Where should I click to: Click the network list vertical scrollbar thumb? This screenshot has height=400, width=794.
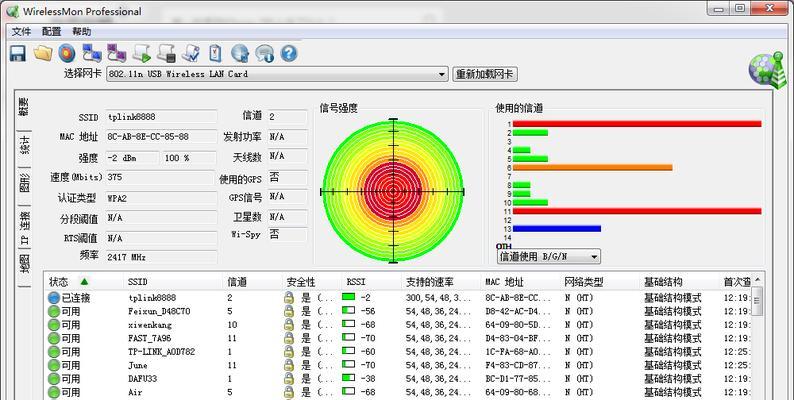[x=758, y=301]
